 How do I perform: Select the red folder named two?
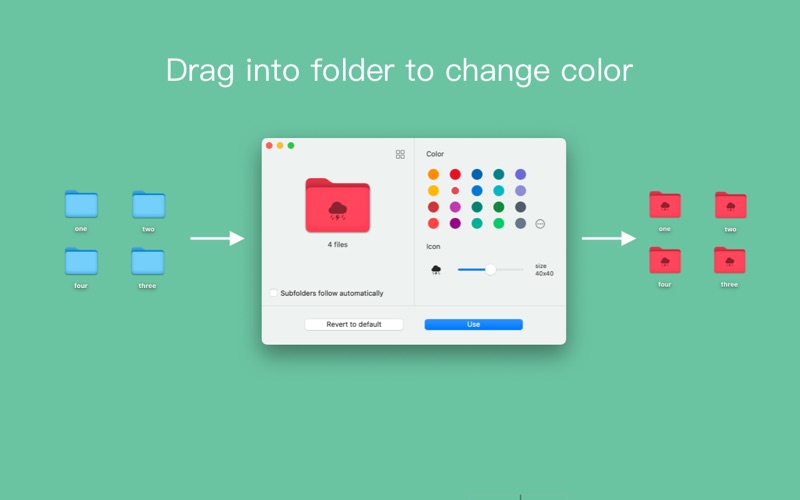click(731, 205)
